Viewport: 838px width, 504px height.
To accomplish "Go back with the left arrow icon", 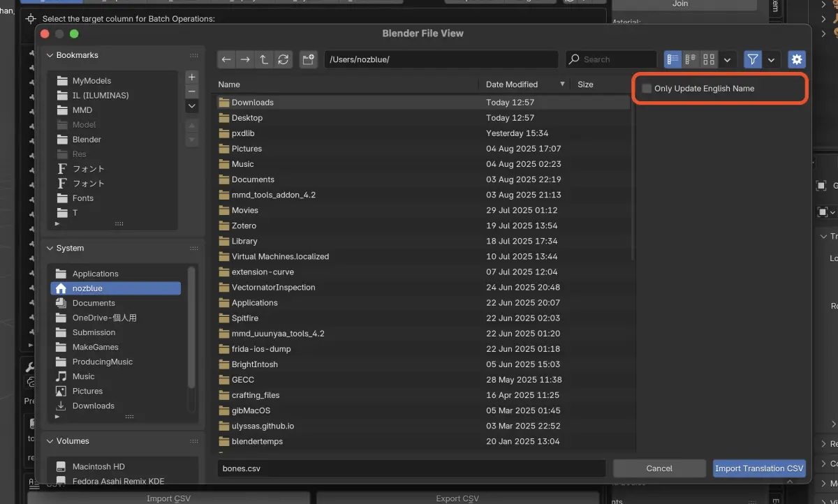I will [x=226, y=60].
